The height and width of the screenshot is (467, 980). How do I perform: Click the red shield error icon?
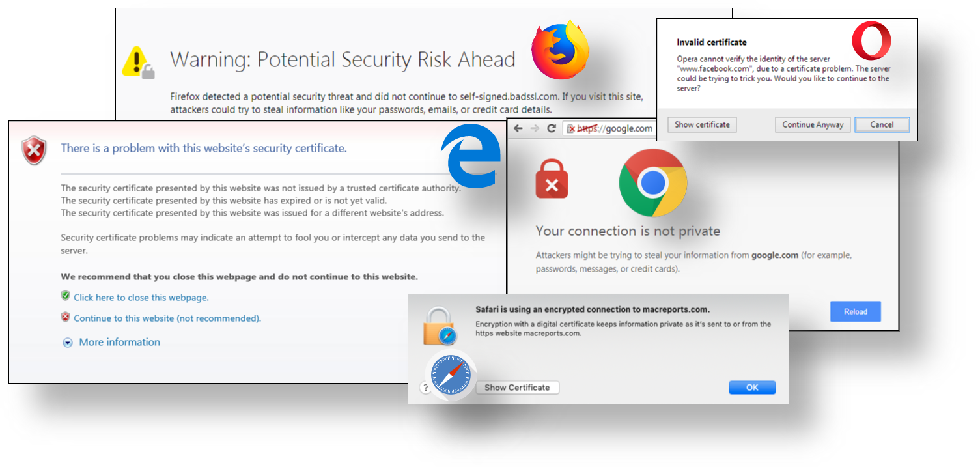point(33,150)
